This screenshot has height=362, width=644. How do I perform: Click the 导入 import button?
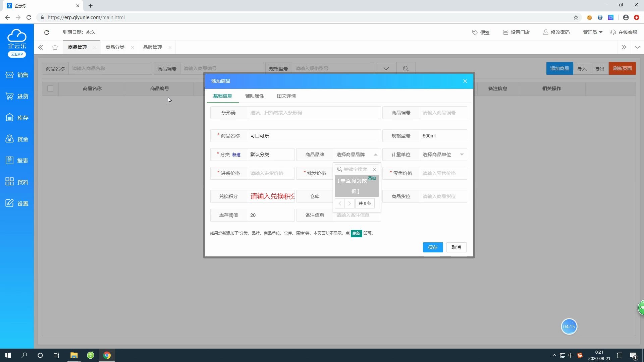point(582,68)
